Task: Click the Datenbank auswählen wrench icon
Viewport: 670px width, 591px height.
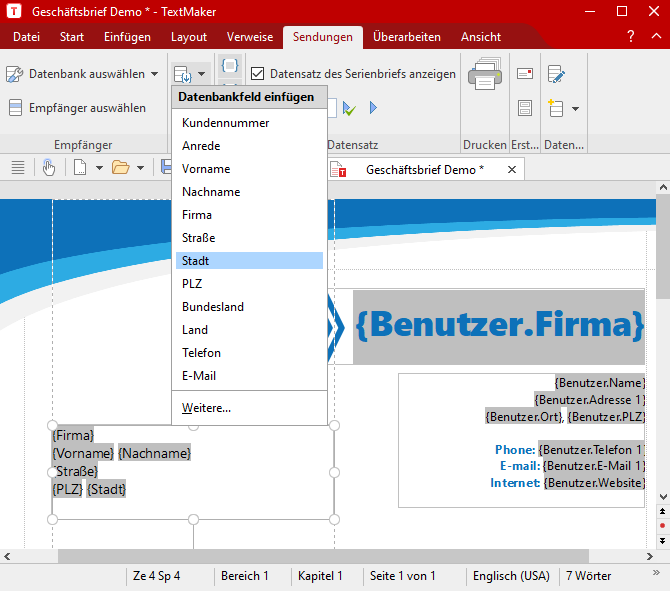Action: [x=15, y=74]
